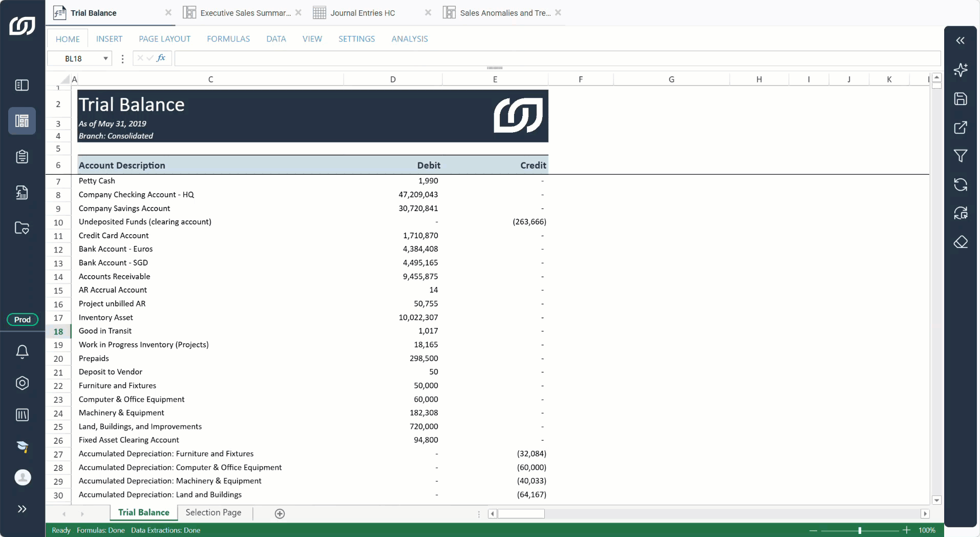Open the AI sparkle assistant icon
Screen dimensions: 980x537
point(961,70)
